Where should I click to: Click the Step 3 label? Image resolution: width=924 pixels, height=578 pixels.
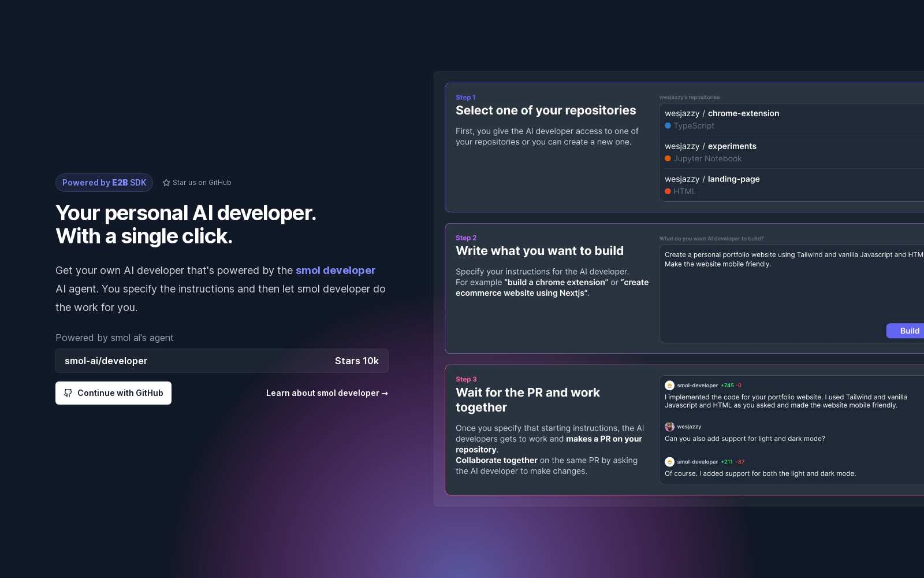click(x=466, y=380)
